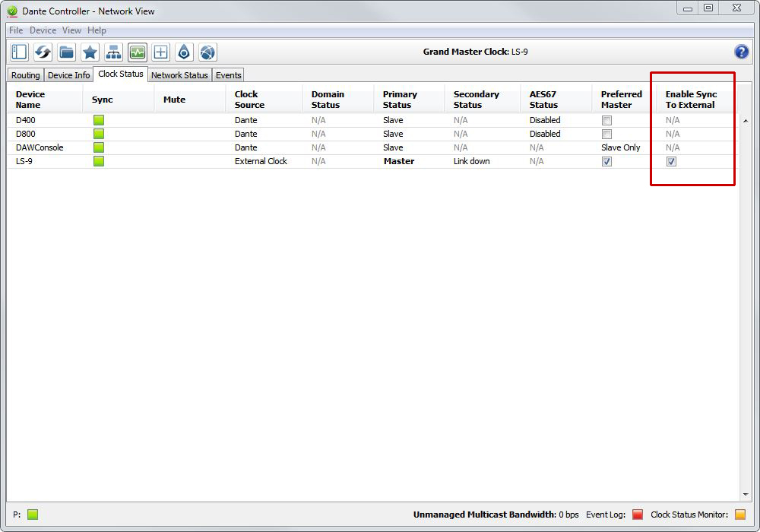This screenshot has width=760, height=532.
Task: Select the D400 device name
Action: click(x=26, y=120)
